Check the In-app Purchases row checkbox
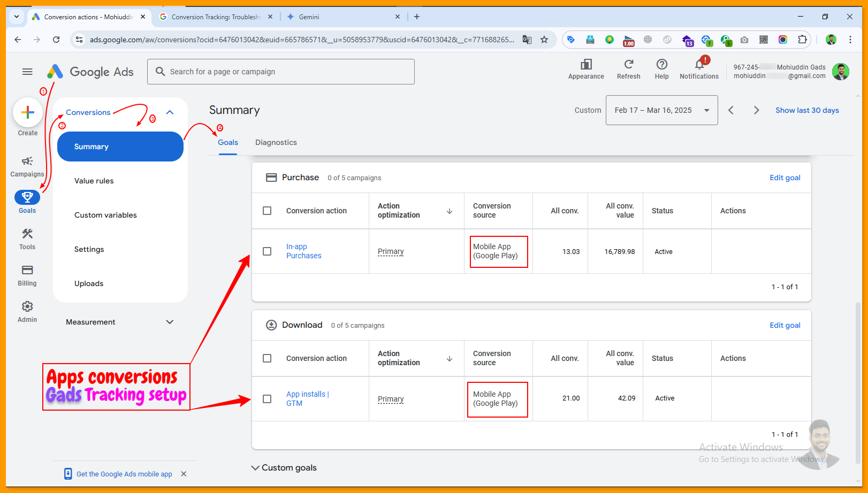Viewport: 868px width, 493px height. [x=267, y=251]
